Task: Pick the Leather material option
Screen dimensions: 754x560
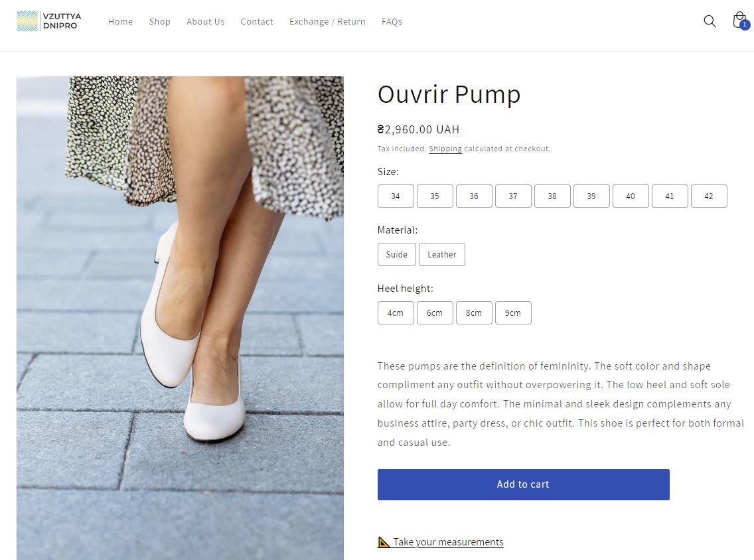Action: pyautogui.click(x=442, y=254)
